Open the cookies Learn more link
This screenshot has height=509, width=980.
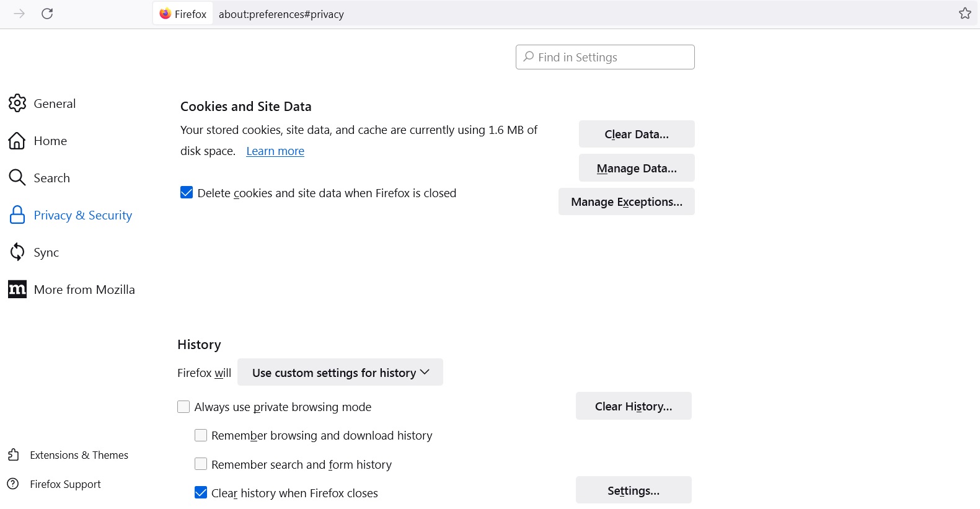pyautogui.click(x=275, y=151)
